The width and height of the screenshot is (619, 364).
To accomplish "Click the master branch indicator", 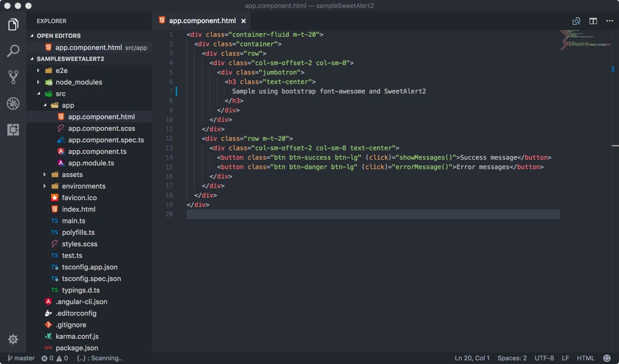I will pyautogui.click(x=20, y=358).
